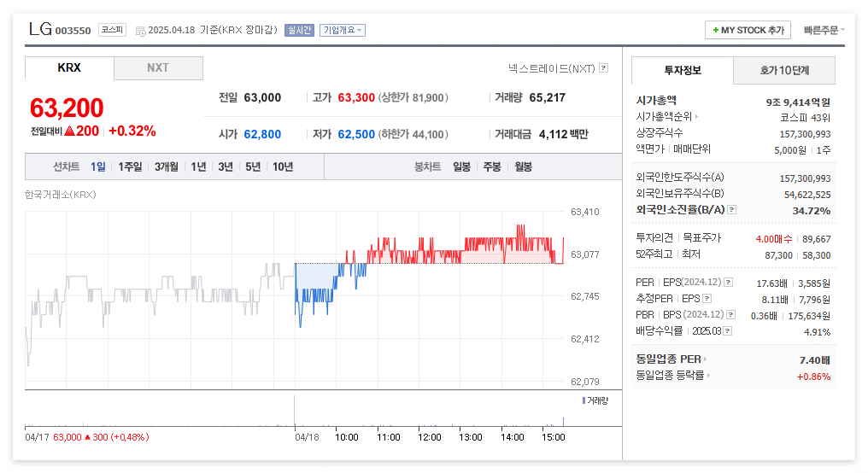This screenshot has height=473, width=868.
Task: Switch to the KRX tab
Action: (x=69, y=68)
